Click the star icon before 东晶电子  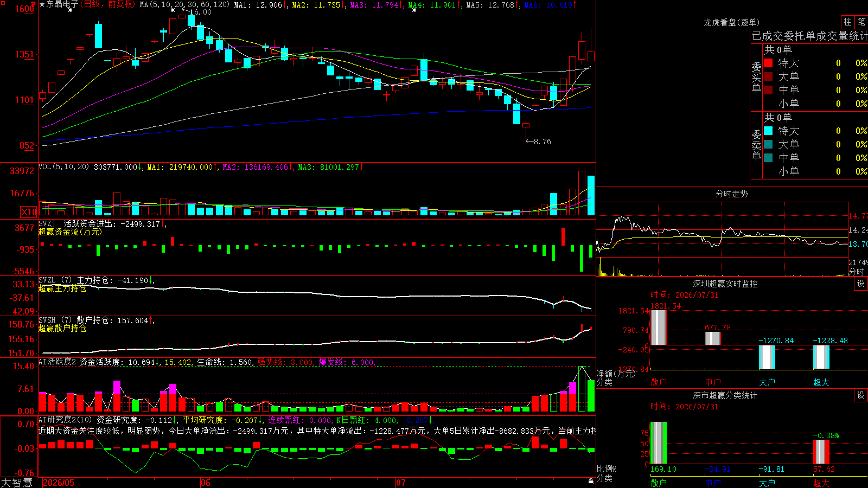pyautogui.click(x=42, y=4)
